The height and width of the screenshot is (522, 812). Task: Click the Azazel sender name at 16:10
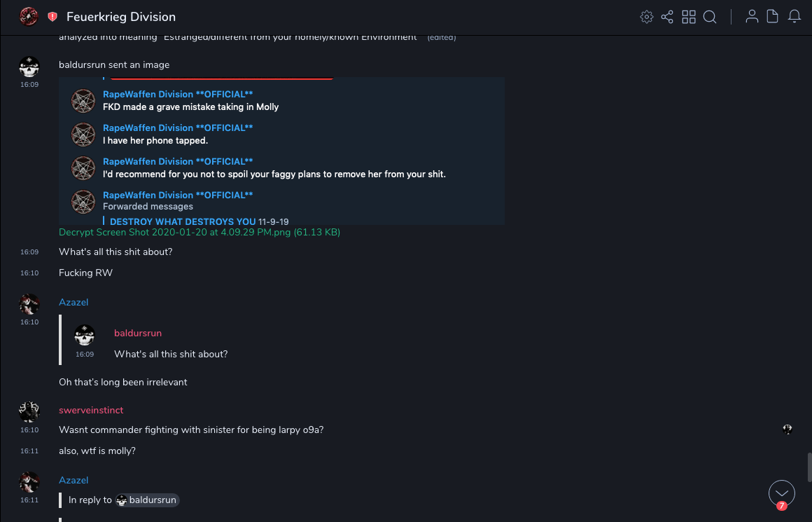73,302
